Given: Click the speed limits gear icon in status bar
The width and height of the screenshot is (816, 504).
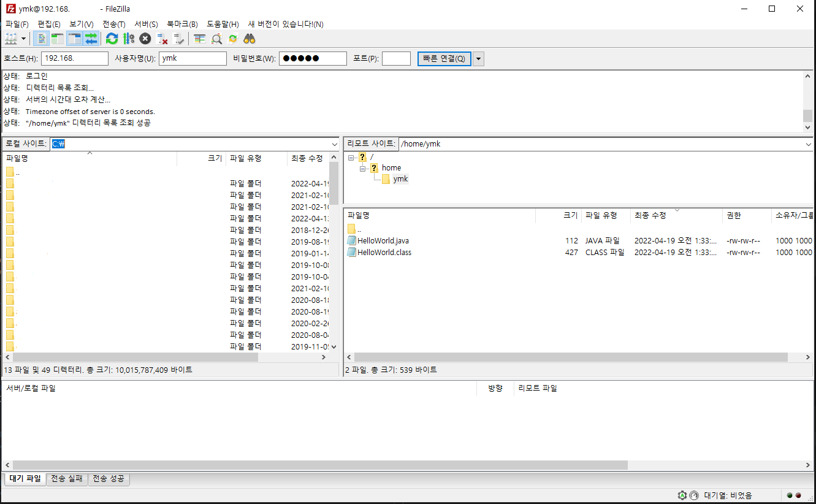Looking at the screenshot, I should [x=682, y=495].
